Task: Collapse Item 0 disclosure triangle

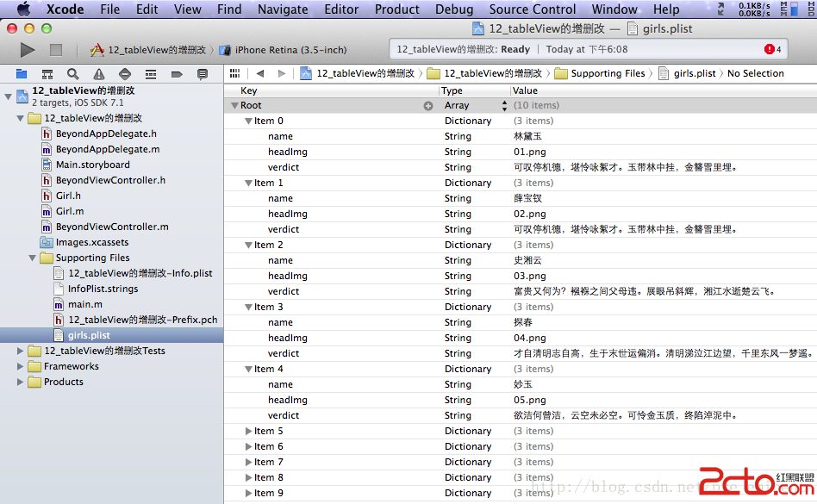Action: pos(248,121)
